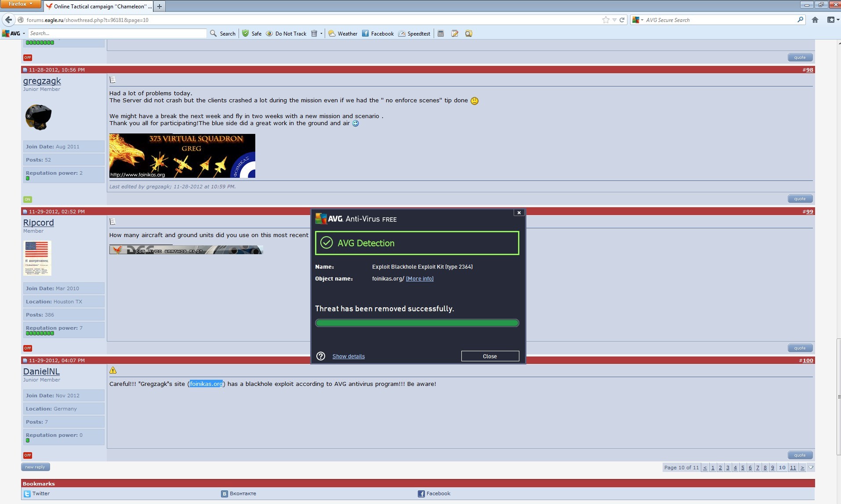Open the URL history dropdown arrow
This screenshot has width=841, height=504.
pos(614,20)
